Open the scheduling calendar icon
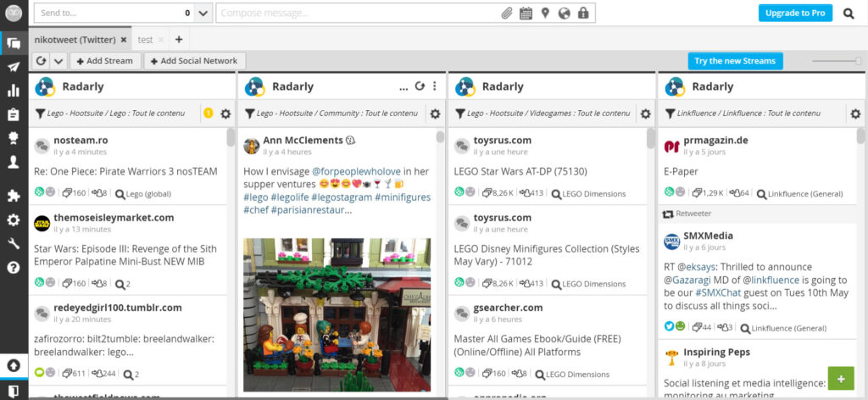The image size is (868, 400). point(526,14)
